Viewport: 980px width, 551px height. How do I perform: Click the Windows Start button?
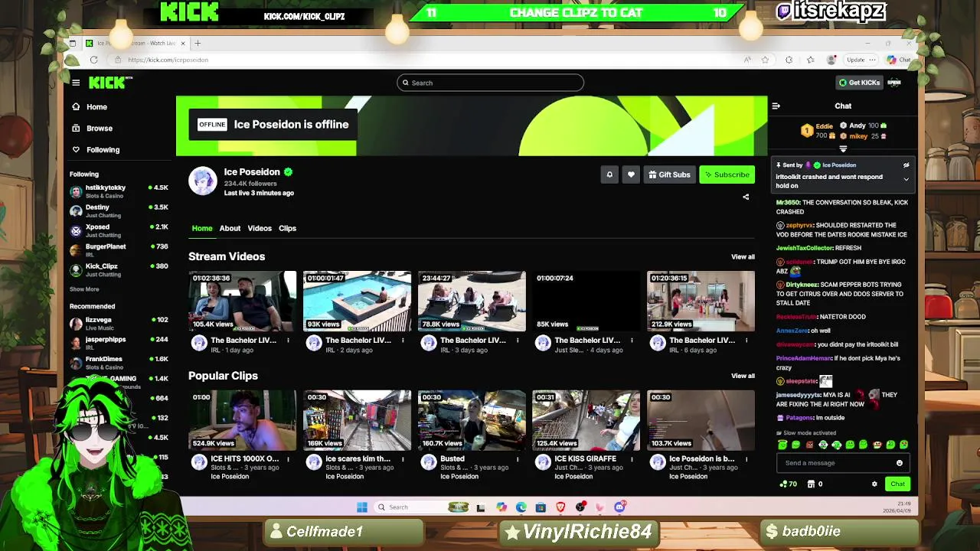tap(362, 507)
